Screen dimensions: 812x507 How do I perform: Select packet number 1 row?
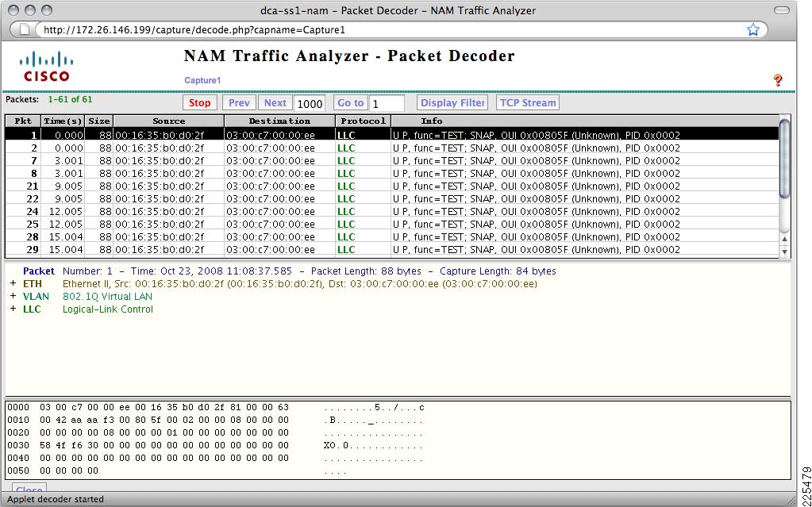click(392, 135)
